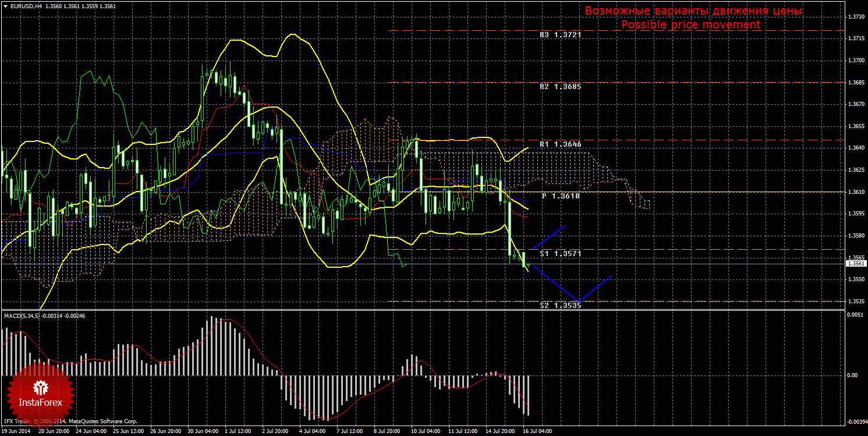Select the R3 1.3721 pivot label
This screenshot has height=436, width=868.
561,35
